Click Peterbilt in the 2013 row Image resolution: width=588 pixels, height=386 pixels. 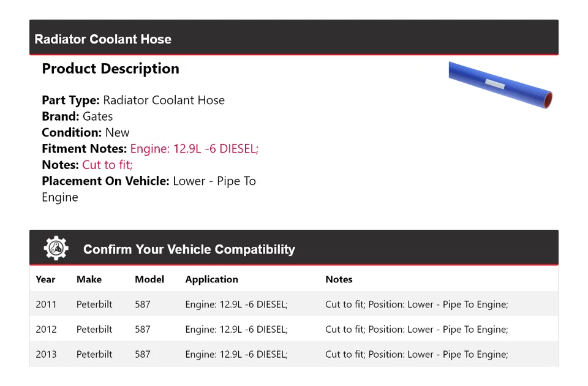(x=94, y=354)
